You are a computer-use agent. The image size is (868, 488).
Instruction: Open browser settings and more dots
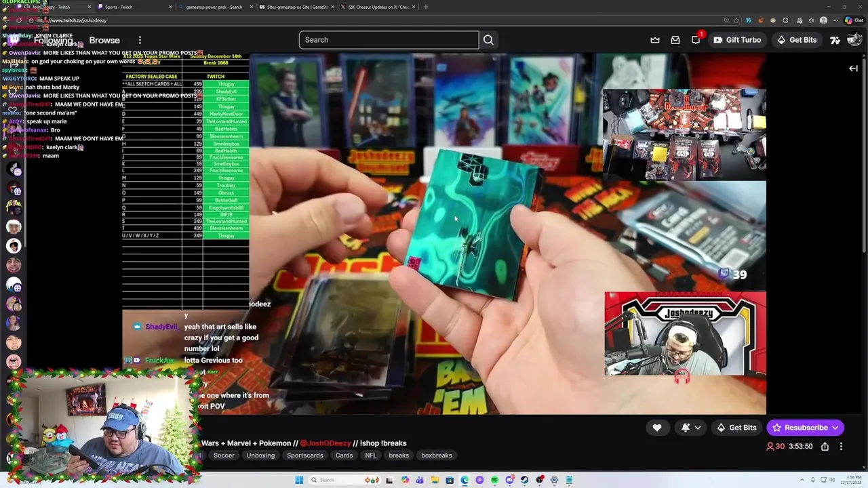click(x=835, y=20)
